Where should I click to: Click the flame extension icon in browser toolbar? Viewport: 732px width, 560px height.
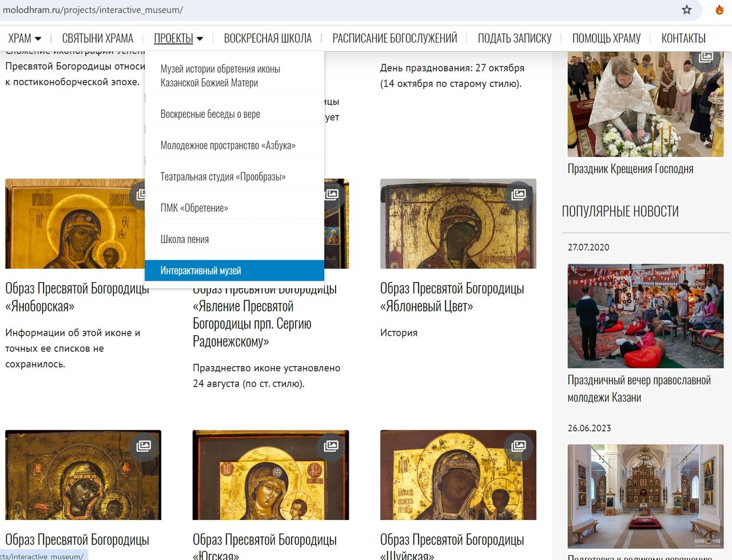719,10
